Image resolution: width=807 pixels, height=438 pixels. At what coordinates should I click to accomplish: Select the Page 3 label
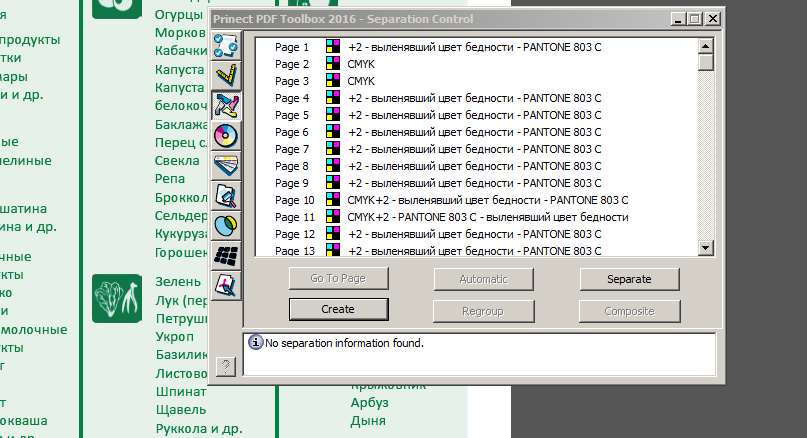(x=292, y=81)
